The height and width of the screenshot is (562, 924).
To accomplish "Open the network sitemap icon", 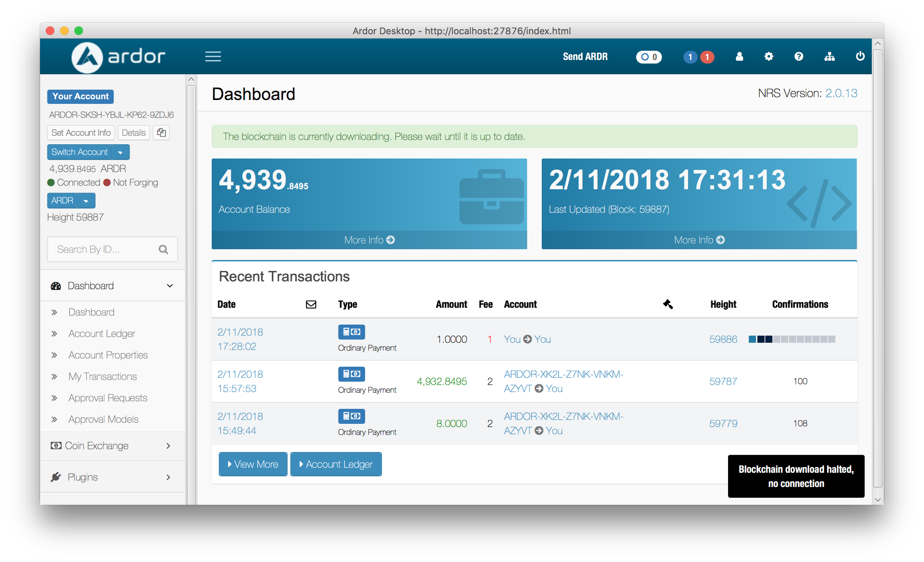I will tap(829, 57).
